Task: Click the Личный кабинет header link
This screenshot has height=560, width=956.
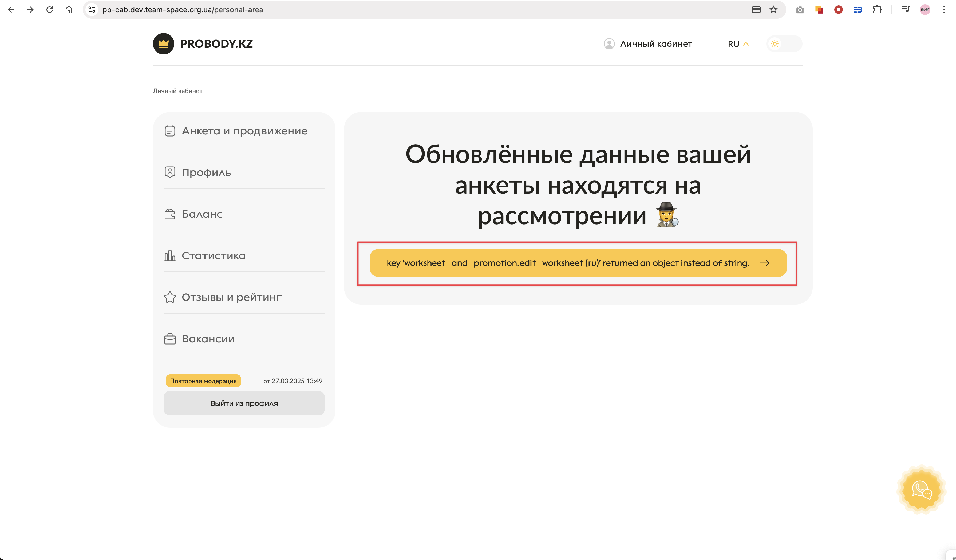Action: (655, 44)
